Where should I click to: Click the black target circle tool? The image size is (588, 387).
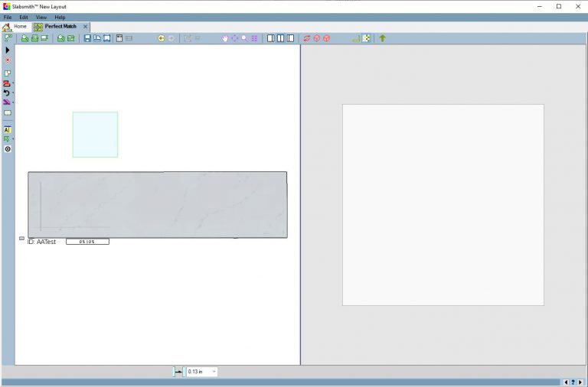tap(8, 149)
